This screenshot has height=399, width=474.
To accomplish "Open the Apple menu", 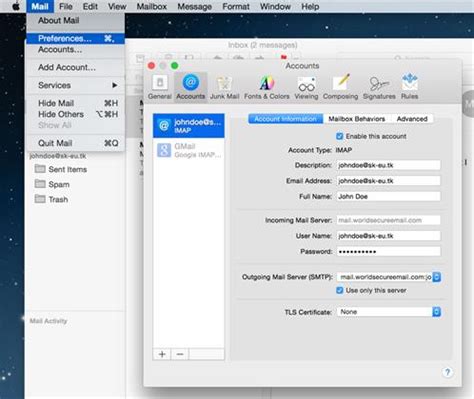I will coord(16,6).
